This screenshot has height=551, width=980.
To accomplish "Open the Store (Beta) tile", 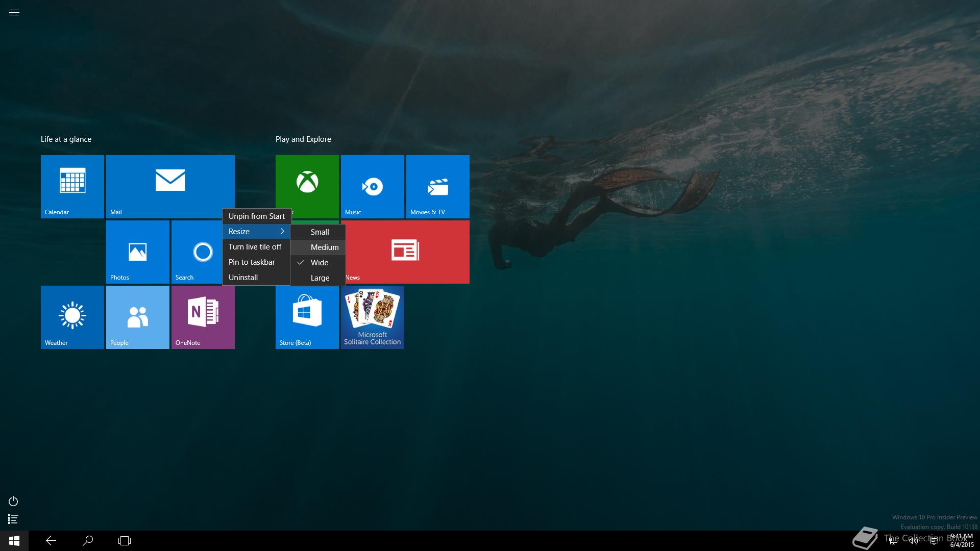I will (x=307, y=317).
